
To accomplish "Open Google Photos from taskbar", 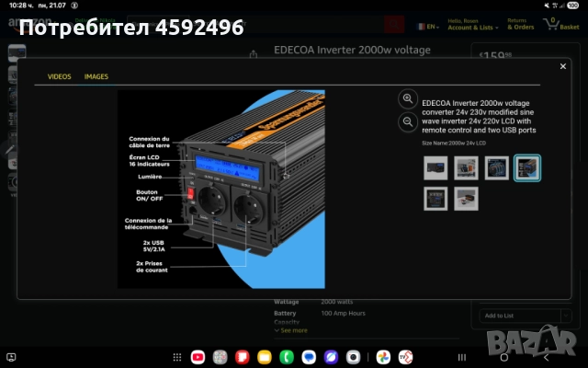I will 383,357.
